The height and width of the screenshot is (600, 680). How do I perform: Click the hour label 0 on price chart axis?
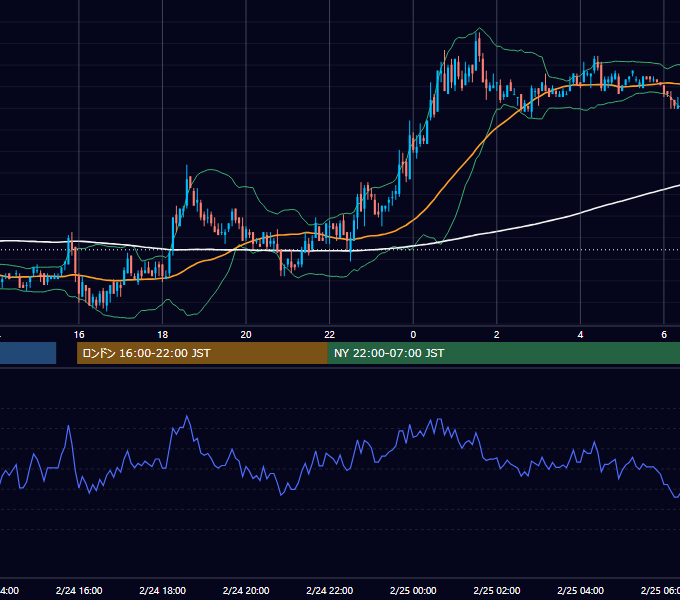click(x=413, y=335)
